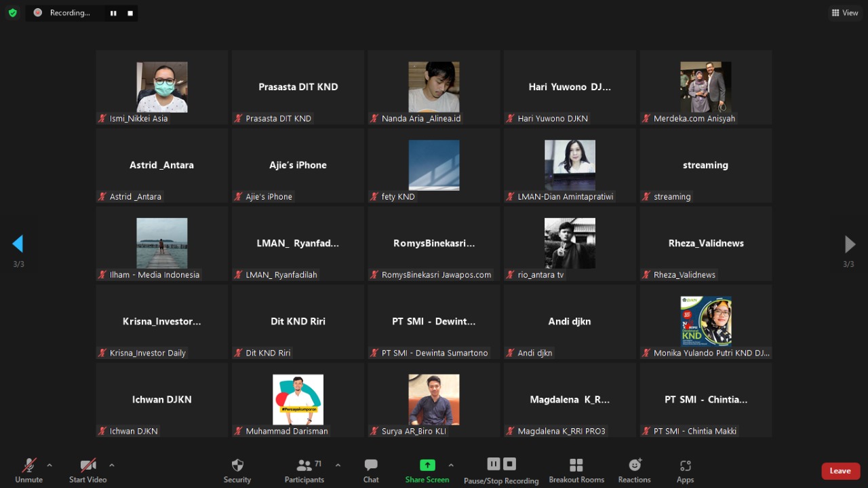Expand the arrow next to Participants
868x488 pixels.
tap(338, 465)
